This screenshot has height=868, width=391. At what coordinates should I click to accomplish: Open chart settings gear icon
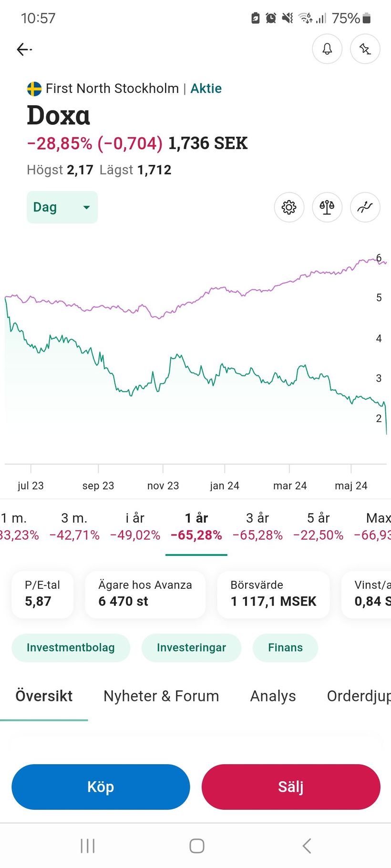pos(289,207)
